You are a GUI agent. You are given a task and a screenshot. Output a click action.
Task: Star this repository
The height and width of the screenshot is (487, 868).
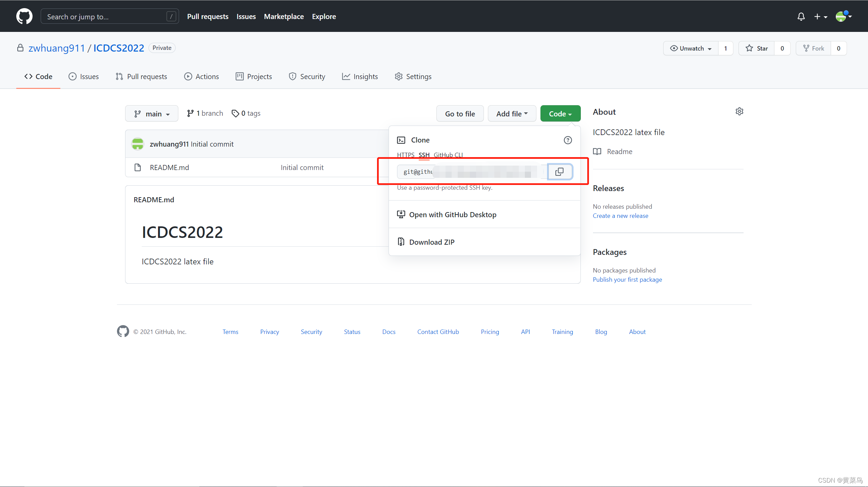[756, 48]
